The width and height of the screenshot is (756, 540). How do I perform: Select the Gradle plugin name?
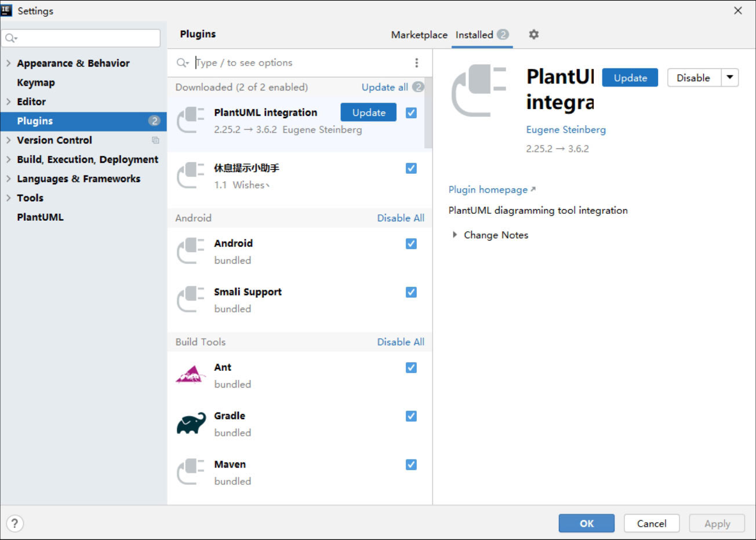click(230, 416)
